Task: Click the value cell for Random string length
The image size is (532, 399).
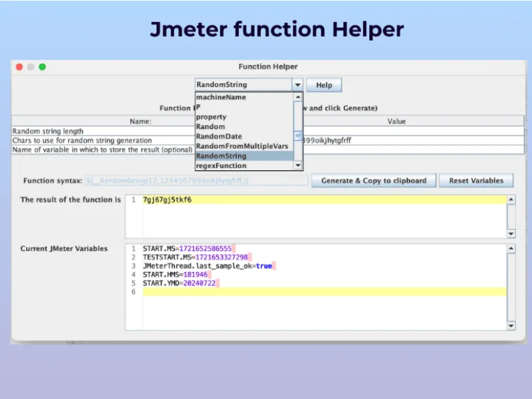Action: coord(413,131)
